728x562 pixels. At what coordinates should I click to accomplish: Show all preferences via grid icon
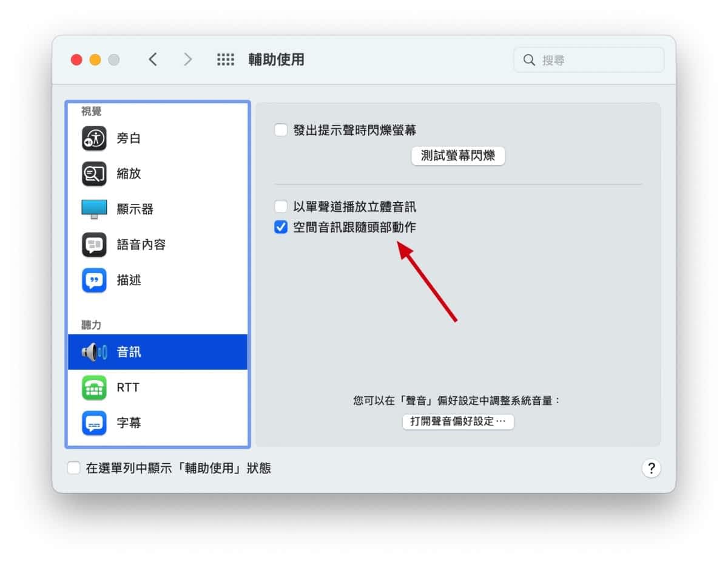225,59
